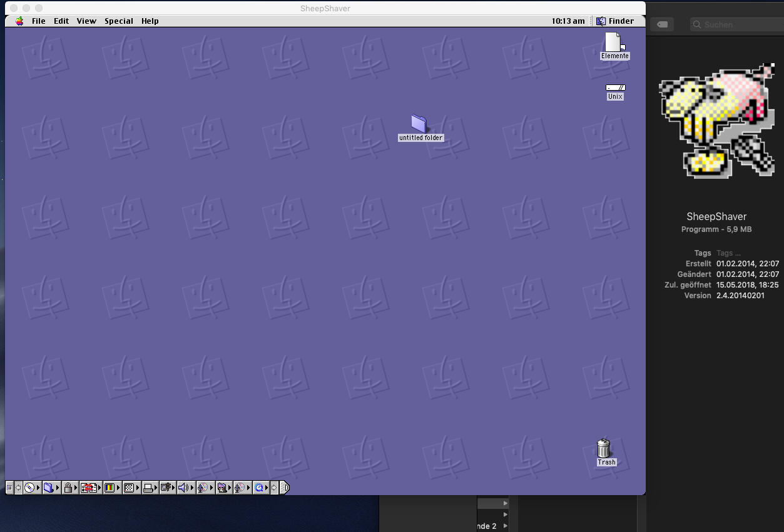Click the control strip close box
Viewport: 784px width, 532px height.
click(9, 488)
